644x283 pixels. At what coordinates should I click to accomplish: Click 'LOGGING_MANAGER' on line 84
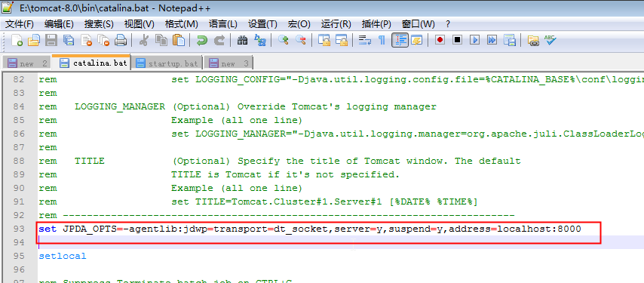tap(120, 107)
